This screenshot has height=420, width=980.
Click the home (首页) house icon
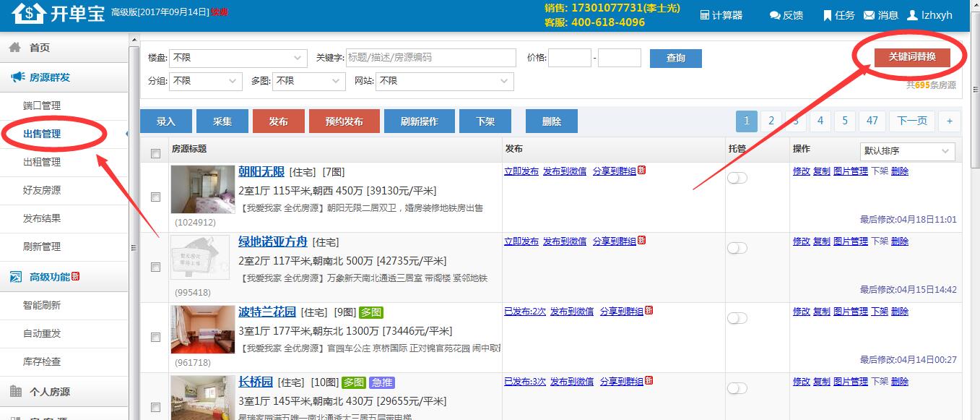coord(15,47)
